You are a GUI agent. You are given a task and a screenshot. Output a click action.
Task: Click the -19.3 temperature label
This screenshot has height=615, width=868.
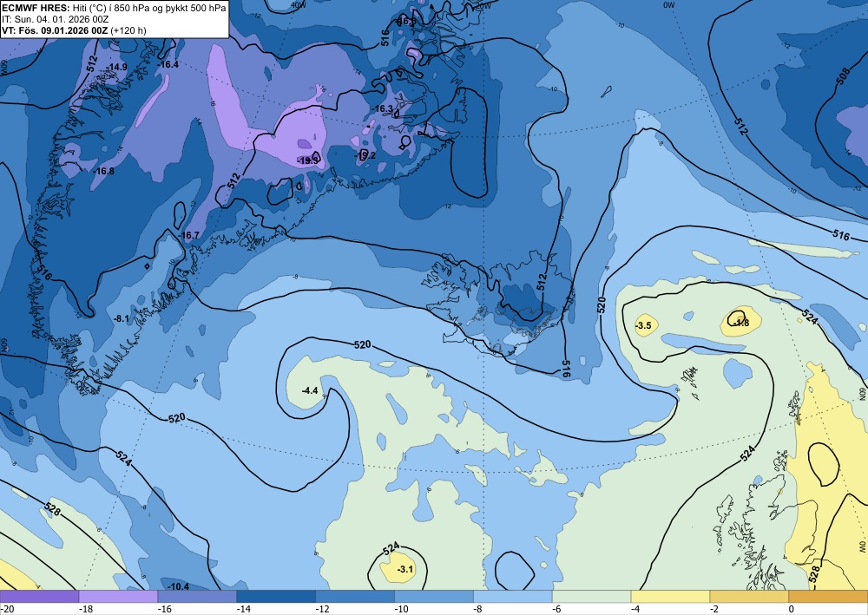[308, 160]
